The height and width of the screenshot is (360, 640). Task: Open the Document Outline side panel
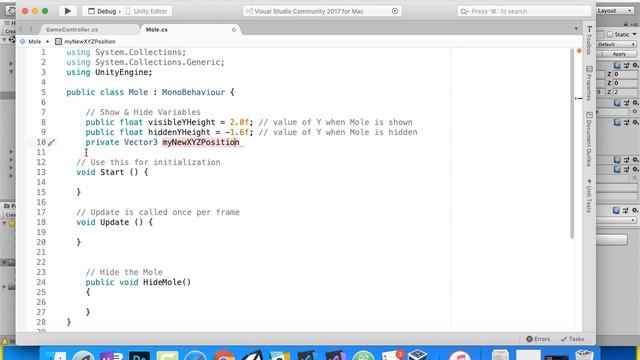point(589,139)
